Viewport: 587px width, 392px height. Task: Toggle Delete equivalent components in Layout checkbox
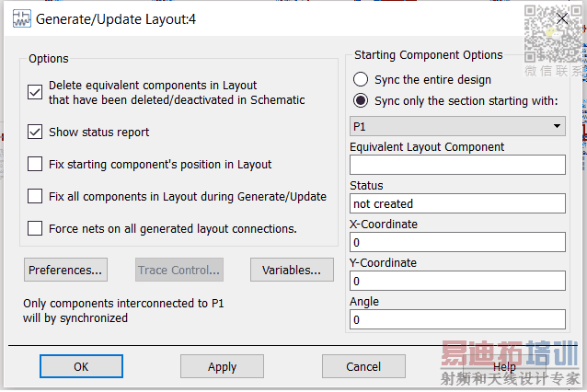pos(35,92)
